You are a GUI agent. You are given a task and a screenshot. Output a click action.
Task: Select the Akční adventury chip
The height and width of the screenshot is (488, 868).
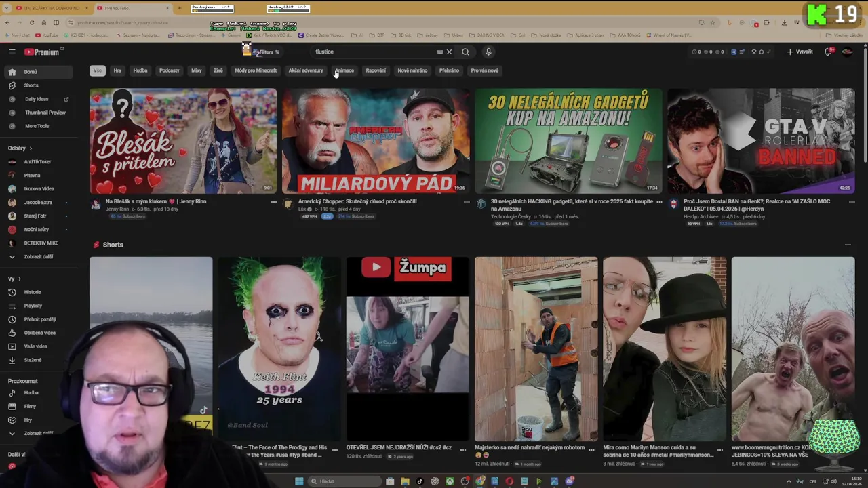point(306,70)
